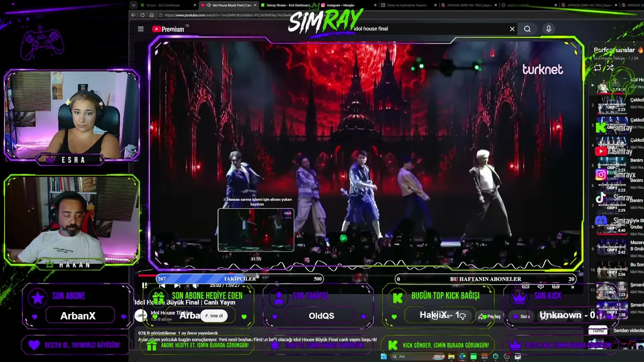Image resolution: width=644 pixels, height=362 pixels.
Task: Start voice search with the microphone icon
Action: click(x=549, y=29)
